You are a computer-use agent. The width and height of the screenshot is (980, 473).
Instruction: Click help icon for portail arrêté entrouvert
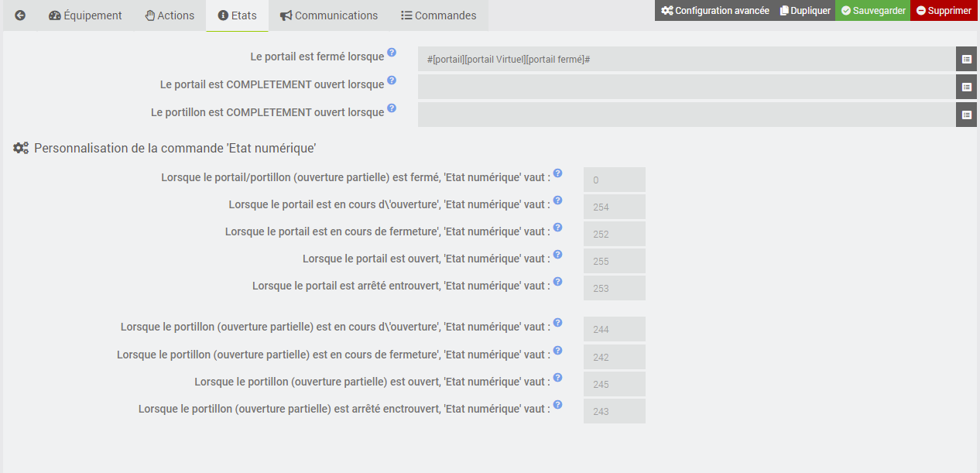[x=557, y=282]
